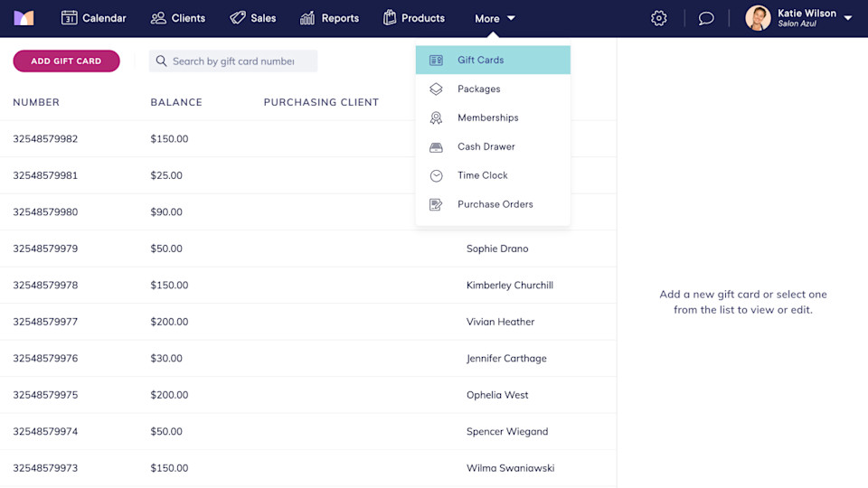This screenshot has width=868, height=488.
Task: Click the BALANCE column header
Action: pos(176,102)
